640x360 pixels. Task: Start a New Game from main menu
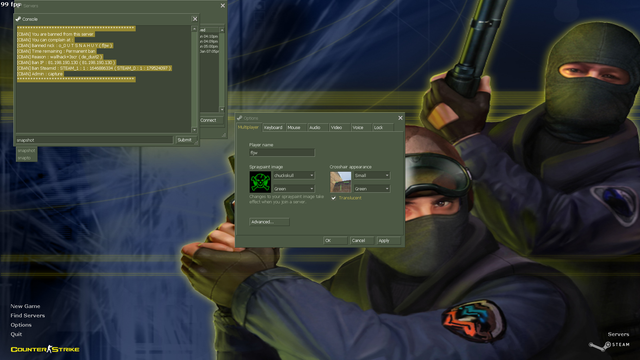pyautogui.click(x=25, y=306)
